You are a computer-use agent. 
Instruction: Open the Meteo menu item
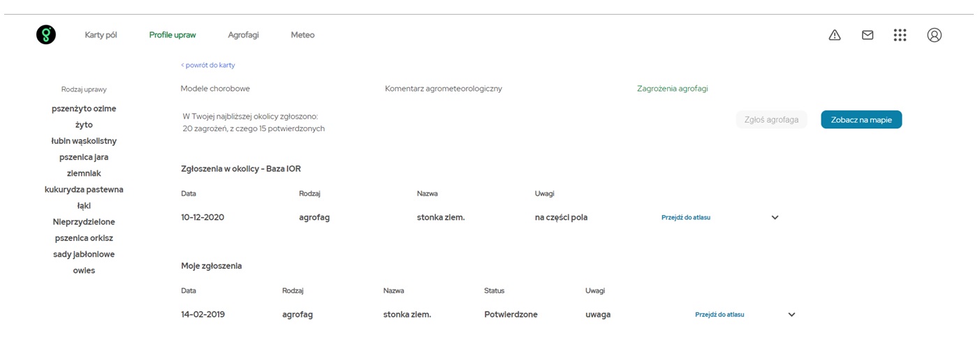tap(302, 35)
